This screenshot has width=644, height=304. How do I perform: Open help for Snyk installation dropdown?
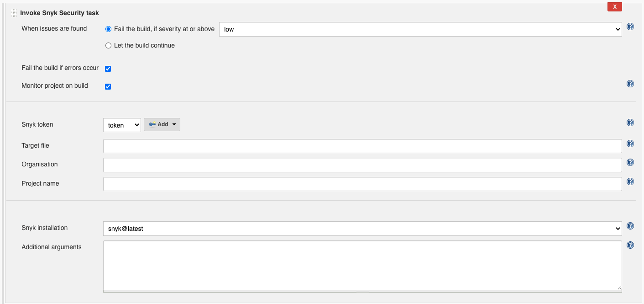(630, 226)
